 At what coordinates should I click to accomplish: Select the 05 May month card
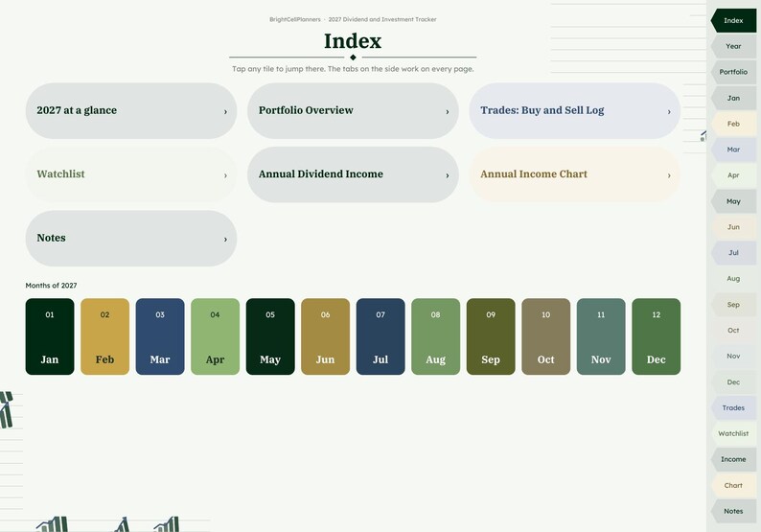click(x=270, y=336)
